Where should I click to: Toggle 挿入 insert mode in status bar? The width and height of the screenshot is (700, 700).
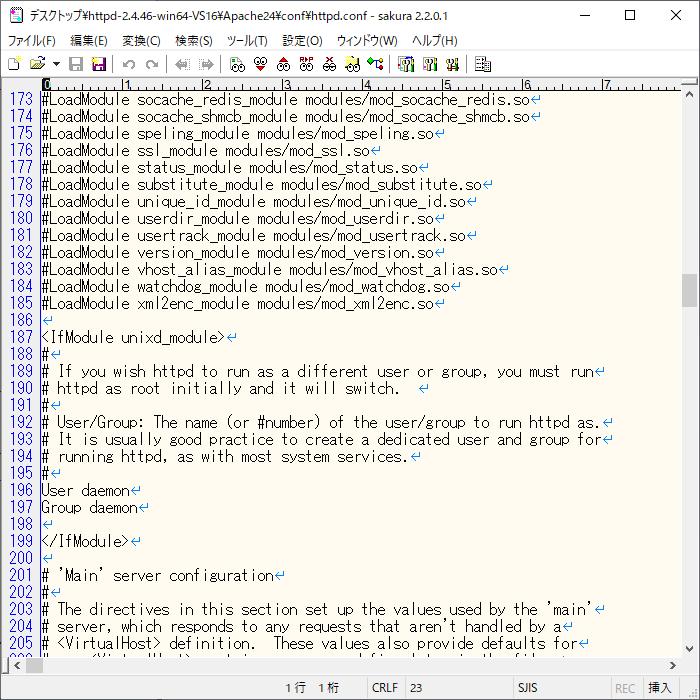(x=660, y=688)
